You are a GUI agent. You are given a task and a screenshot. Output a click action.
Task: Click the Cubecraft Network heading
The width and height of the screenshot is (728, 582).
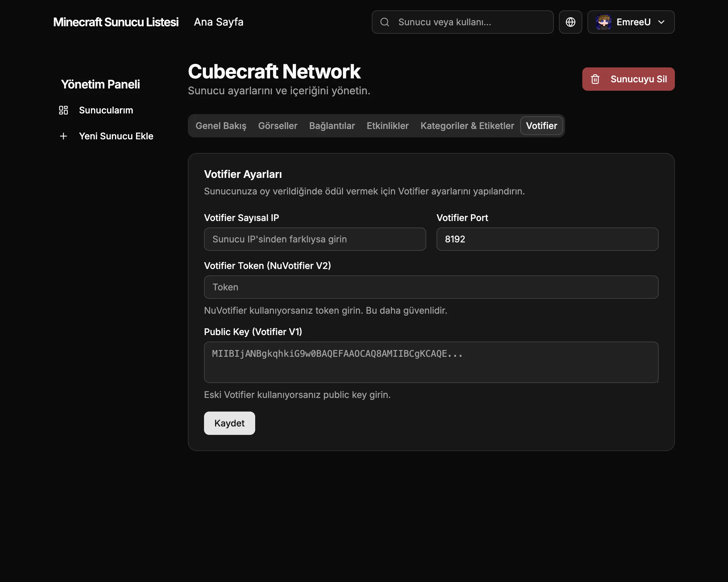[274, 71]
